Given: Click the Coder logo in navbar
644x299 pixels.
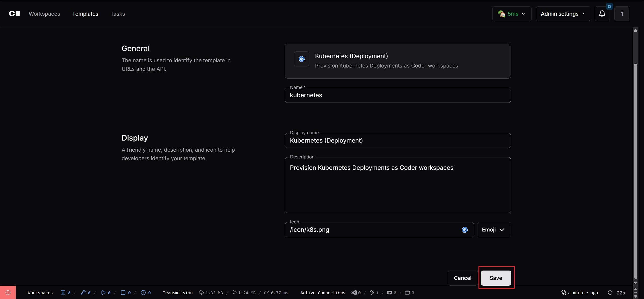Looking at the screenshot, I should click(x=14, y=14).
